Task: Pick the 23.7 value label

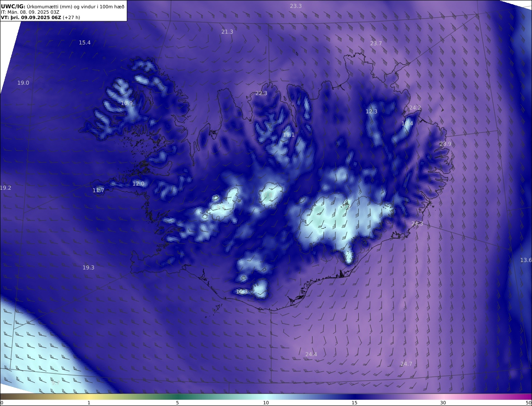Action: [376, 43]
